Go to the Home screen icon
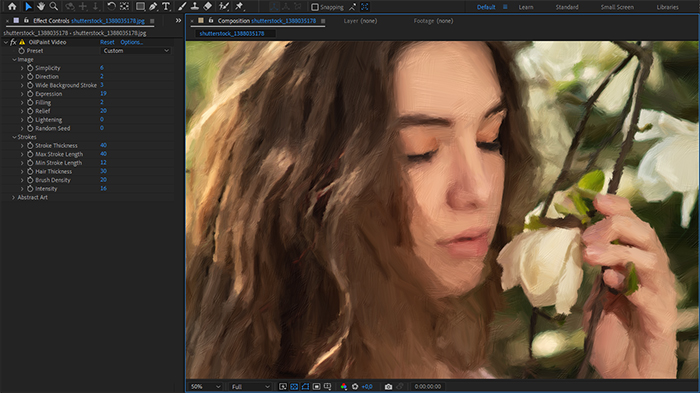 [12, 6]
